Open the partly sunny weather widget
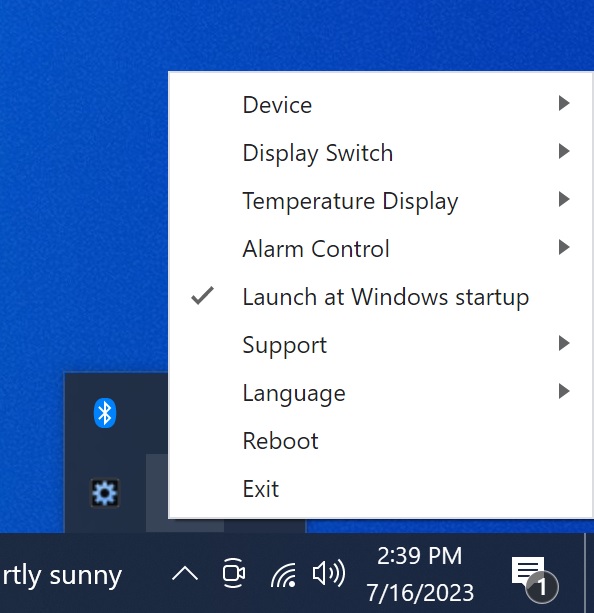This screenshot has height=613, width=594. 61,575
